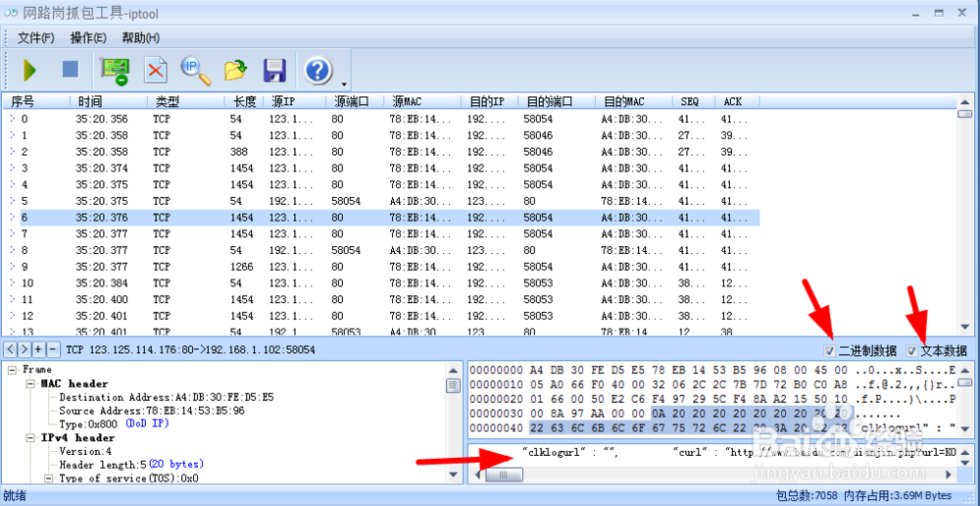
Task: Click hex line 00000000 in binary panel
Action: [x=712, y=371]
